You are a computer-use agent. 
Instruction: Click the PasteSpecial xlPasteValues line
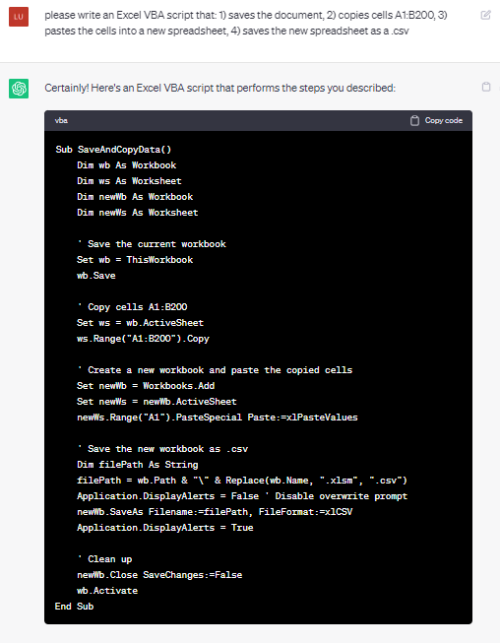point(217,417)
